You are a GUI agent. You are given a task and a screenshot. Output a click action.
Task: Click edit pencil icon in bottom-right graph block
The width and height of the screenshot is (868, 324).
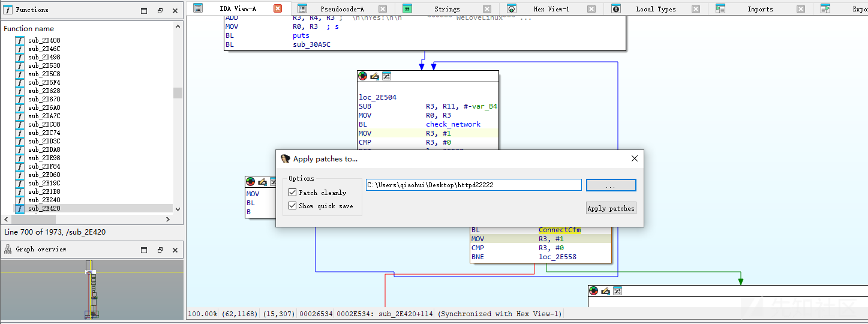(x=606, y=290)
